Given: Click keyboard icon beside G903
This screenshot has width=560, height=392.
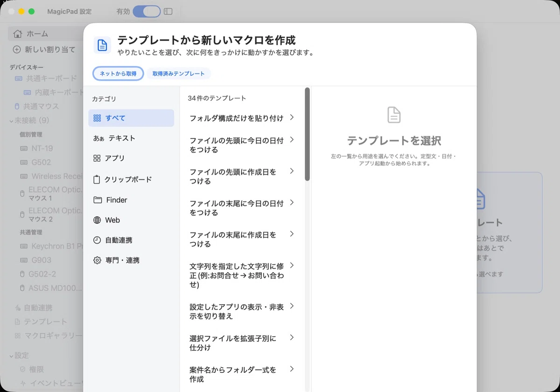Looking at the screenshot, I should pyautogui.click(x=24, y=260).
